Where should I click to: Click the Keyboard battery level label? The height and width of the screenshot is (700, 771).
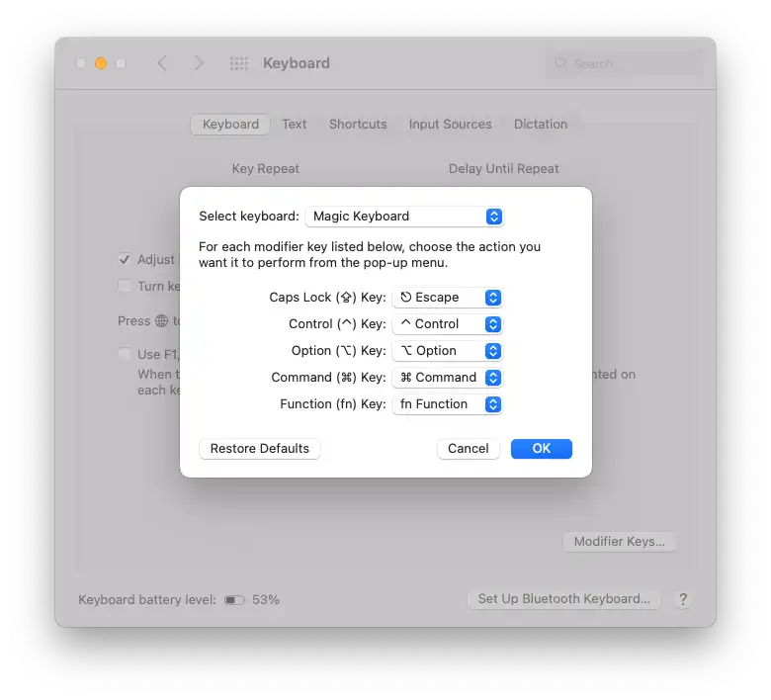click(147, 600)
